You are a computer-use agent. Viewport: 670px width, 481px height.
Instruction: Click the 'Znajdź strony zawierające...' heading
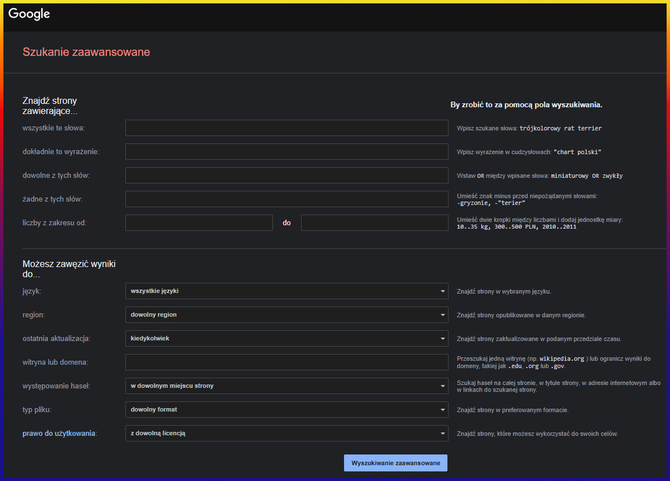point(50,106)
